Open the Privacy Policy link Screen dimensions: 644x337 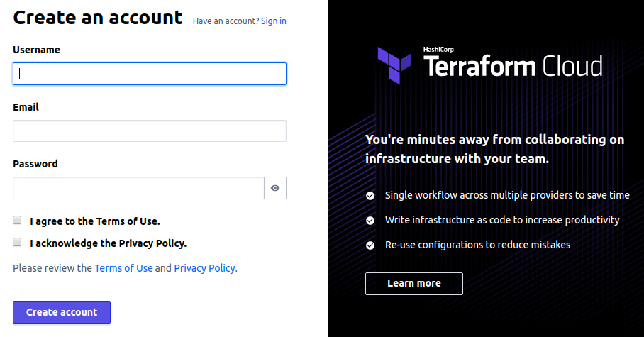point(204,268)
